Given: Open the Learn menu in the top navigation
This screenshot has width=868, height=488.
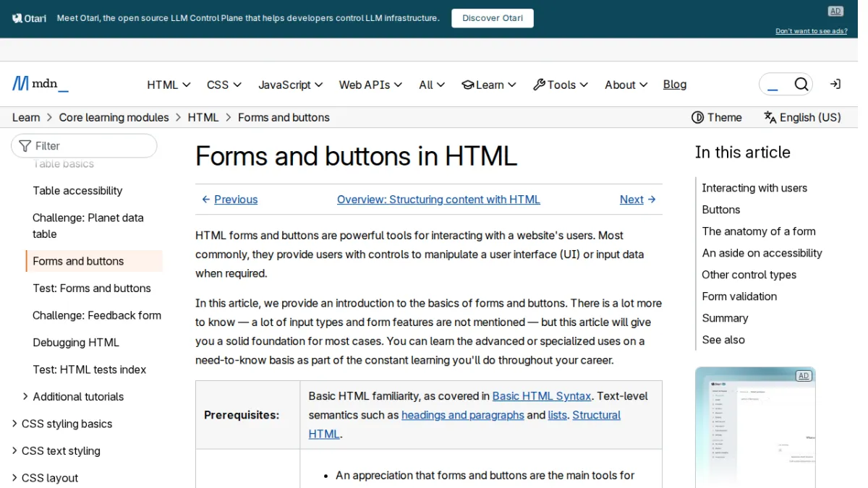Looking at the screenshot, I should tap(489, 85).
